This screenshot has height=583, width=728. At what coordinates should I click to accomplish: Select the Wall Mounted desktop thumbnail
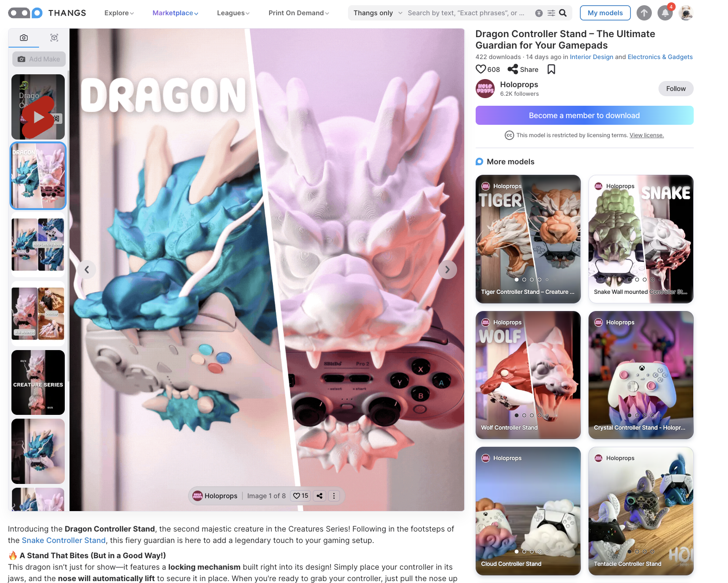(x=38, y=313)
